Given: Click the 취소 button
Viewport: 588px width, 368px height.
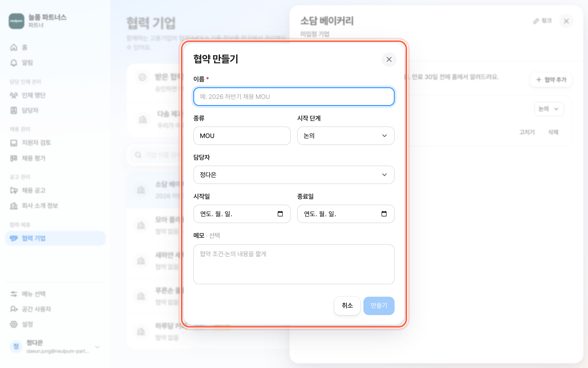Looking at the screenshot, I should click(x=347, y=305).
